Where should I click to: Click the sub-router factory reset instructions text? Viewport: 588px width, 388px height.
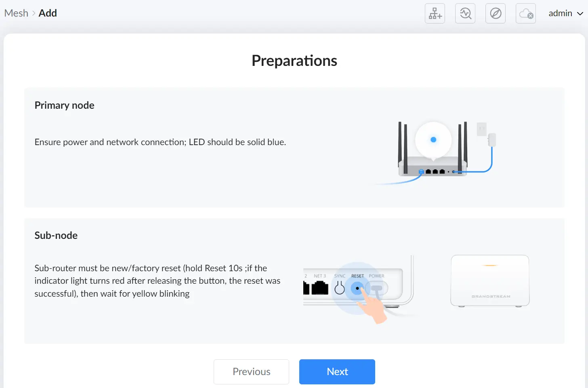(157, 281)
